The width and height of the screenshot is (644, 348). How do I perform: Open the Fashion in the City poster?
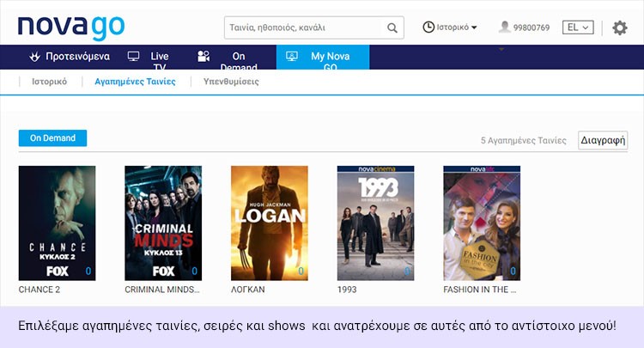pos(482,223)
